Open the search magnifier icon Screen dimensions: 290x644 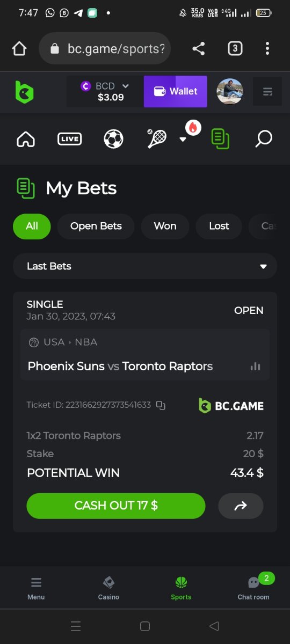coord(264,138)
